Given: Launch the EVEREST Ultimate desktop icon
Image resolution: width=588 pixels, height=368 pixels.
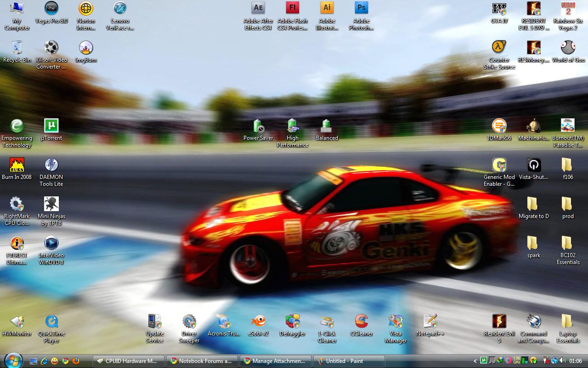Looking at the screenshot, I should coord(17,250).
